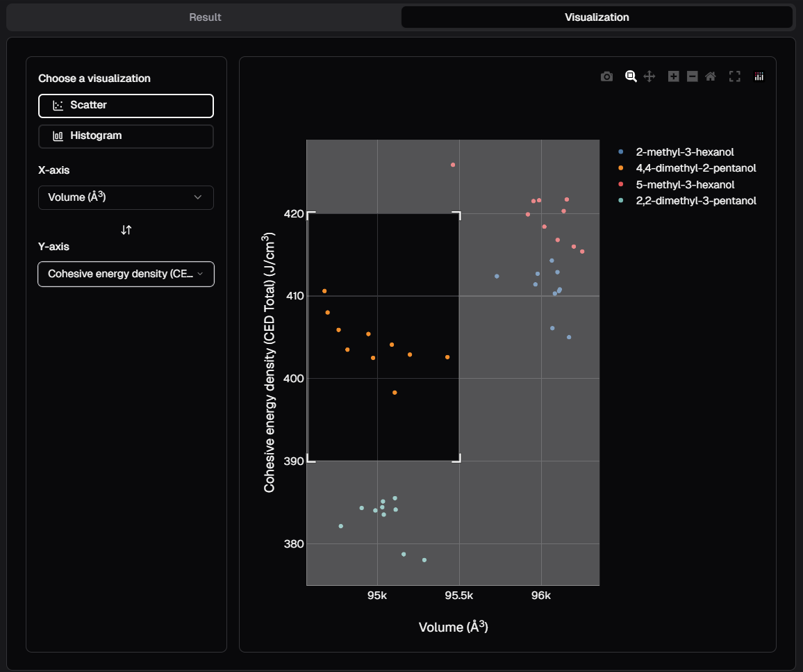The width and height of the screenshot is (803, 672).
Task: Hide 5-methyl-3-hexanol series via legend
Action: tap(685, 185)
